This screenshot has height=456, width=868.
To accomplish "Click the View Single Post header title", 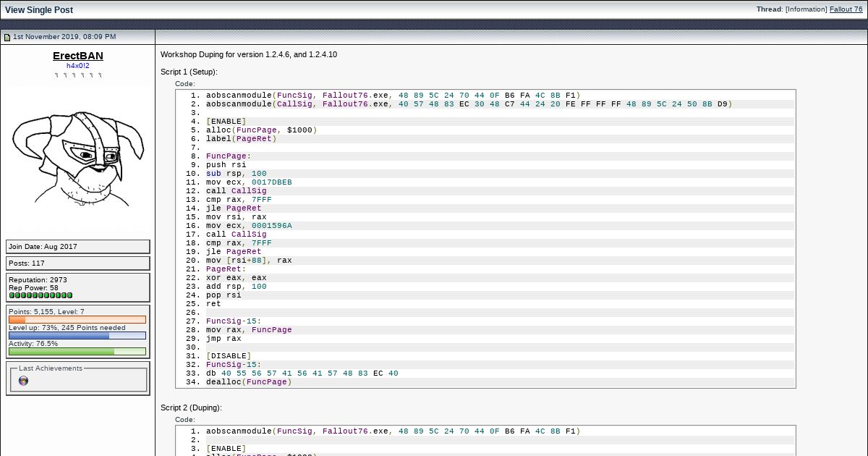I will (x=39, y=10).
